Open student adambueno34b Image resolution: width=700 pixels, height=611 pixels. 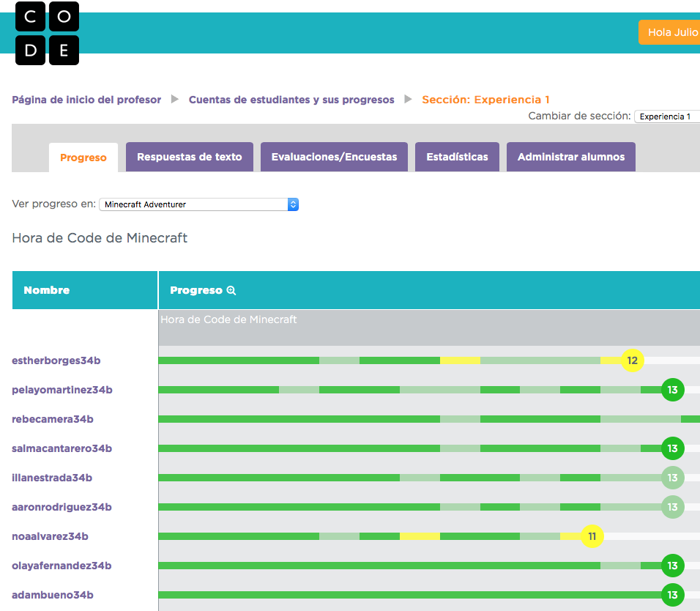(x=53, y=595)
